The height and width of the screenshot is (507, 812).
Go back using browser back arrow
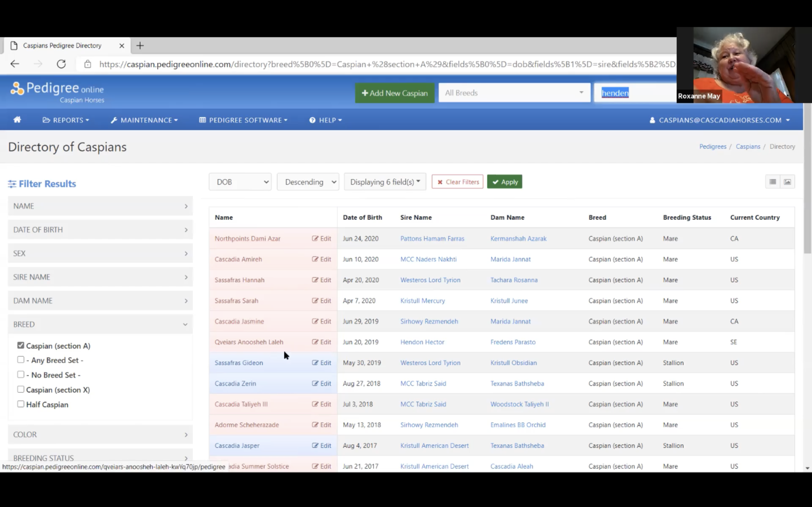click(15, 64)
